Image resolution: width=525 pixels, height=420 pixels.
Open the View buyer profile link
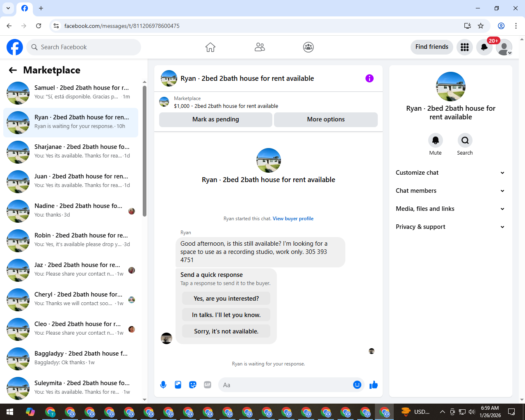coord(293,219)
